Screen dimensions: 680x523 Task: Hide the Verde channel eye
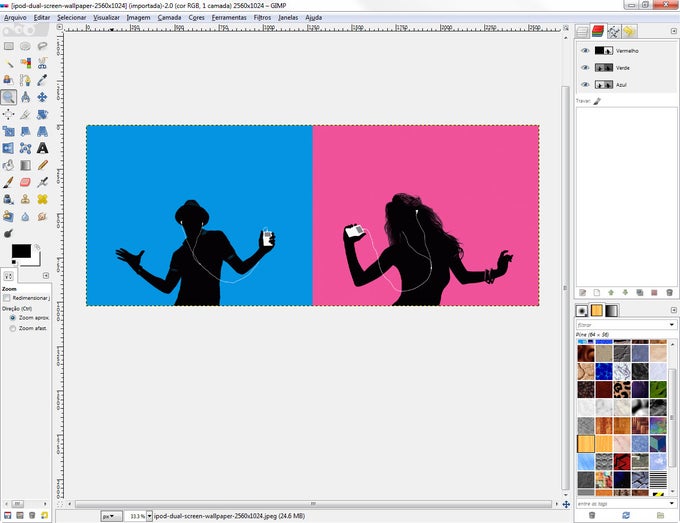585,68
